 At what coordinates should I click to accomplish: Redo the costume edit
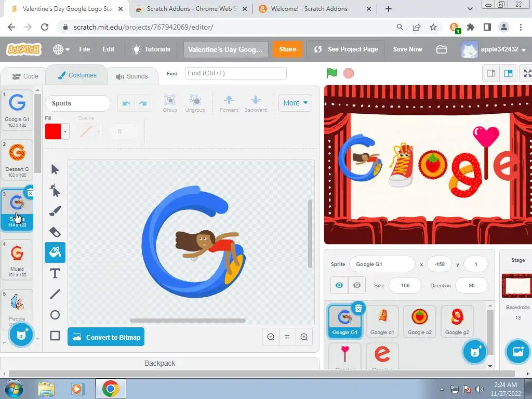[x=142, y=103]
